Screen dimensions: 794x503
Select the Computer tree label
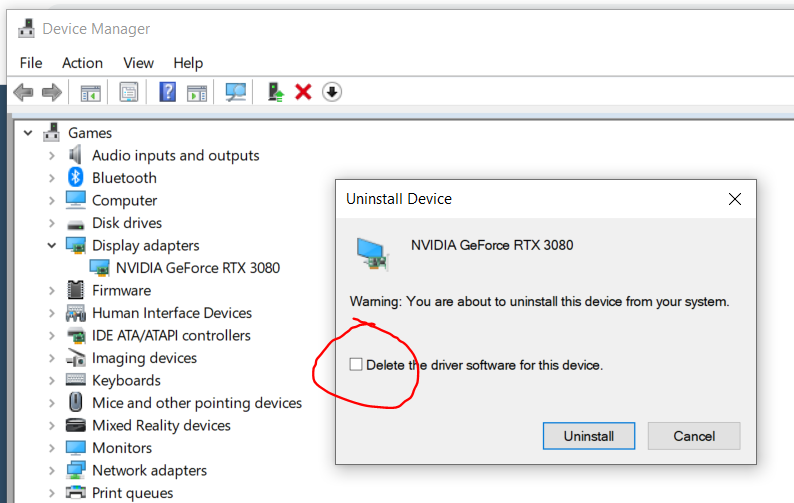125,201
